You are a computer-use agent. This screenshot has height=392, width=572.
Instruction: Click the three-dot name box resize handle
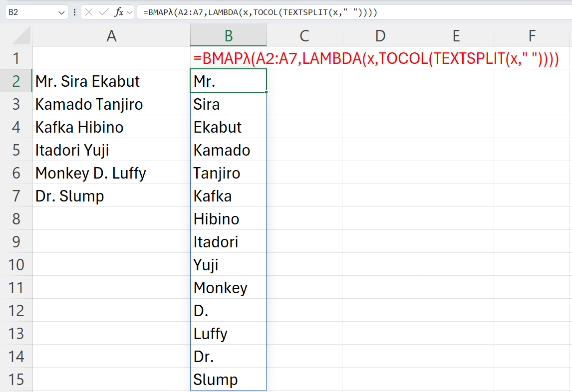coord(75,12)
